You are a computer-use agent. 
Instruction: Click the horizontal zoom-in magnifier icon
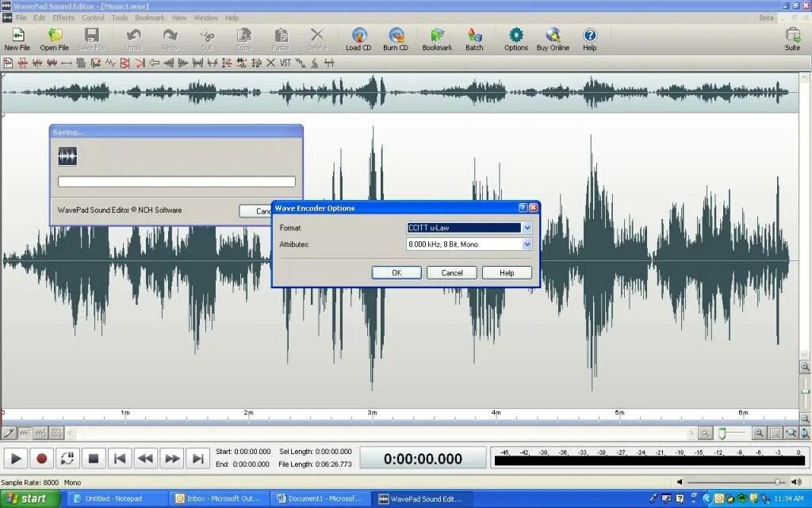point(759,433)
